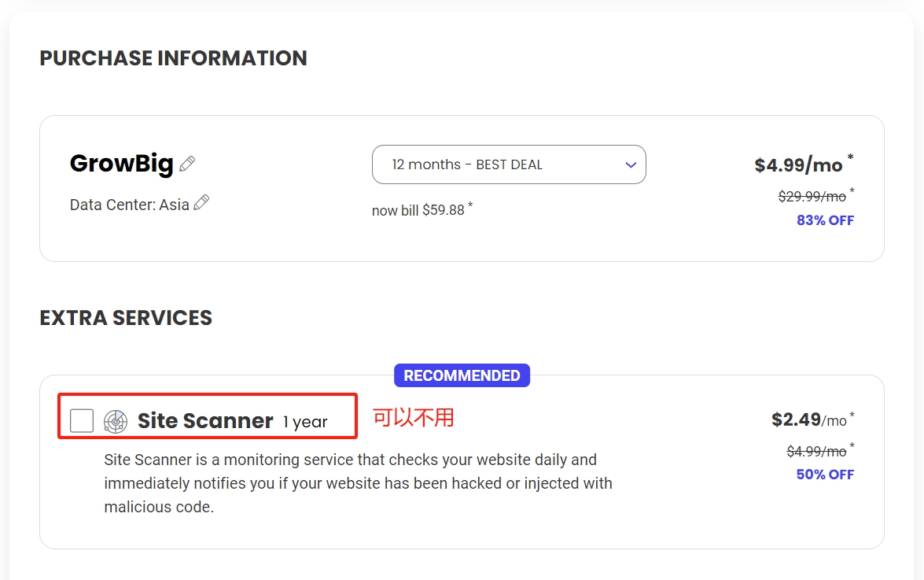This screenshot has height=580, width=924.
Task: Click the edit pencil beside GrowBig
Action: 187,164
